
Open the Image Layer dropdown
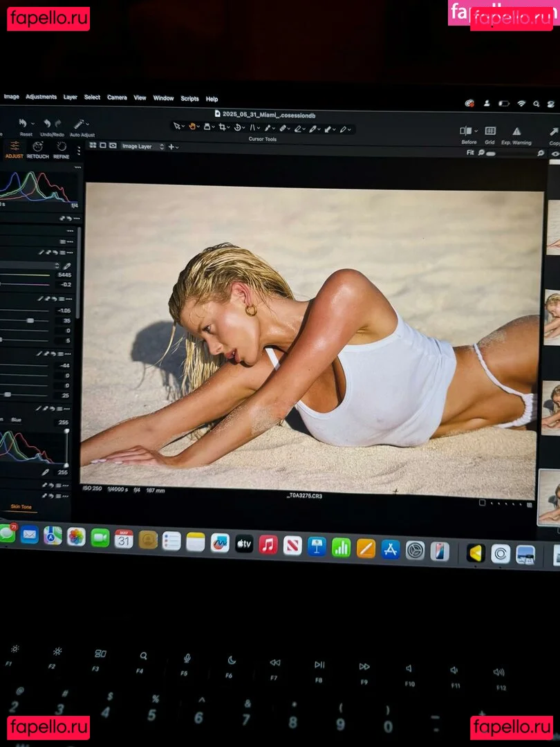pos(142,147)
